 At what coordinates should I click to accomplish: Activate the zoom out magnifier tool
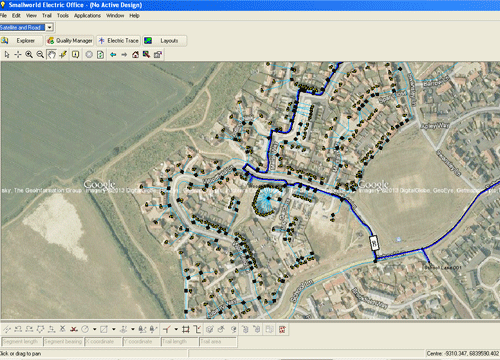pyautogui.click(x=40, y=55)
